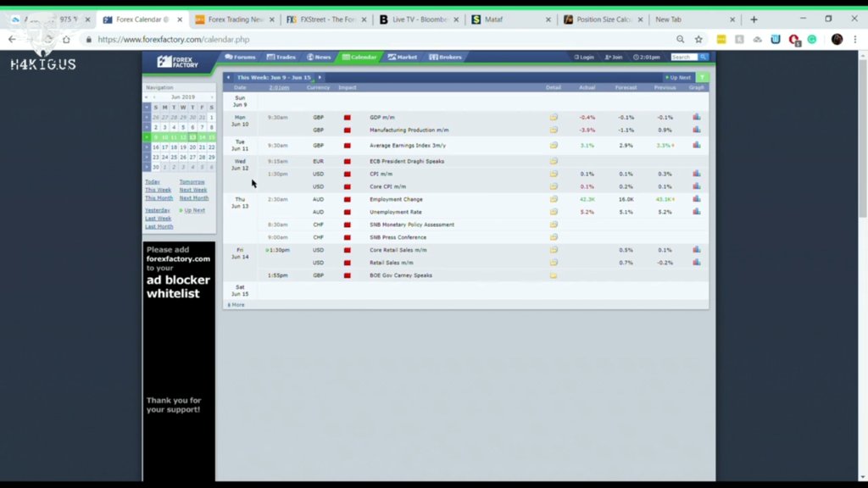The height and width of the screenshot is (488, 868).
Task: Open graph for Unemployment Rate
Action: coord(697,212)
